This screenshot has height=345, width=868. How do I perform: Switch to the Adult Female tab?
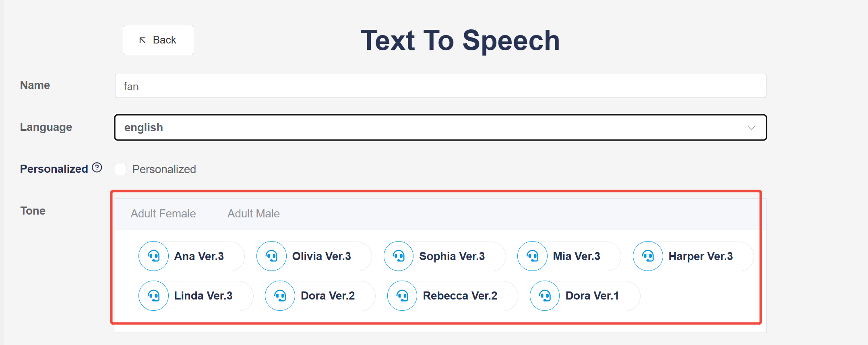[163, 214]
